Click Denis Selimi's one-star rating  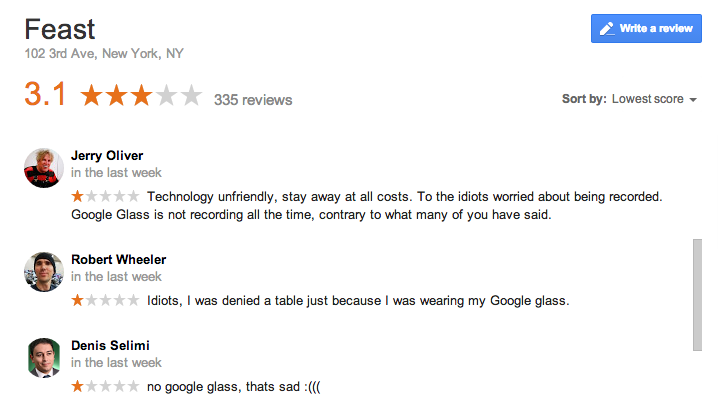coord(105,386)
